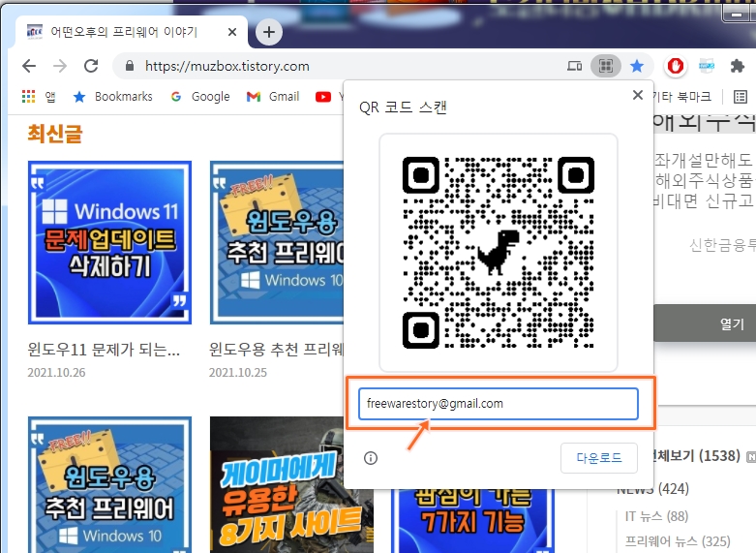The width and height of the screenshot is (756, 553).
Task: Click the QR 코드 스캔 title text
Action: coord(403,108)
